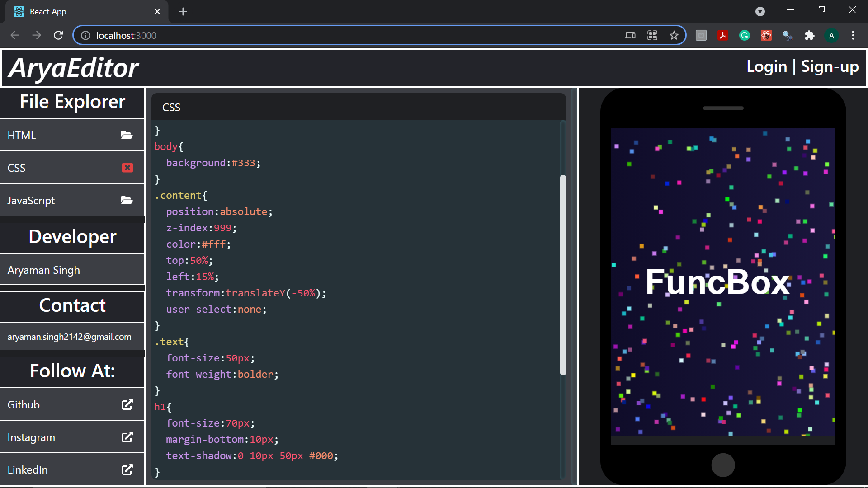Screen dimensions: 868x488
Task: Click the background:#333 code line
Action: 213,163
